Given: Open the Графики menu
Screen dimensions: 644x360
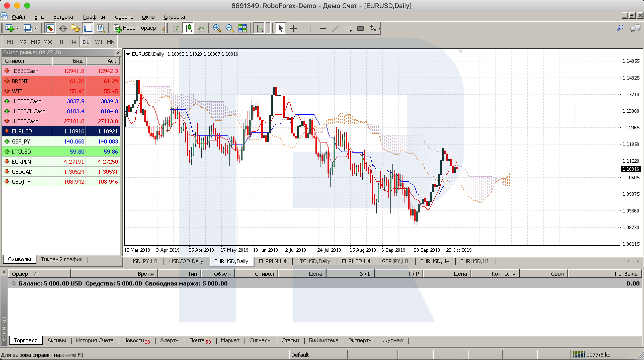Looking at the screenshot, I should pyautogui.click(x=94, y=17).
